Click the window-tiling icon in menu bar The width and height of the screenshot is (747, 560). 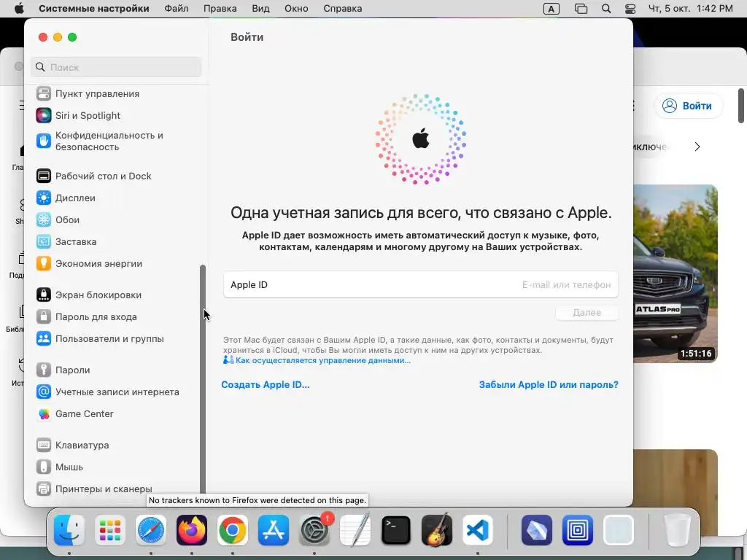pyautogui.click(x=581, y=9)
